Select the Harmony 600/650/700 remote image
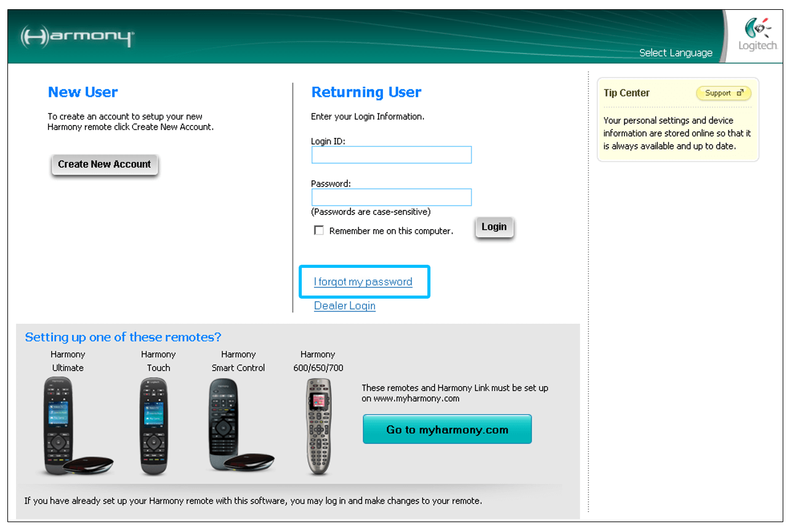This screenshot has height=532, width=795. 318,426
